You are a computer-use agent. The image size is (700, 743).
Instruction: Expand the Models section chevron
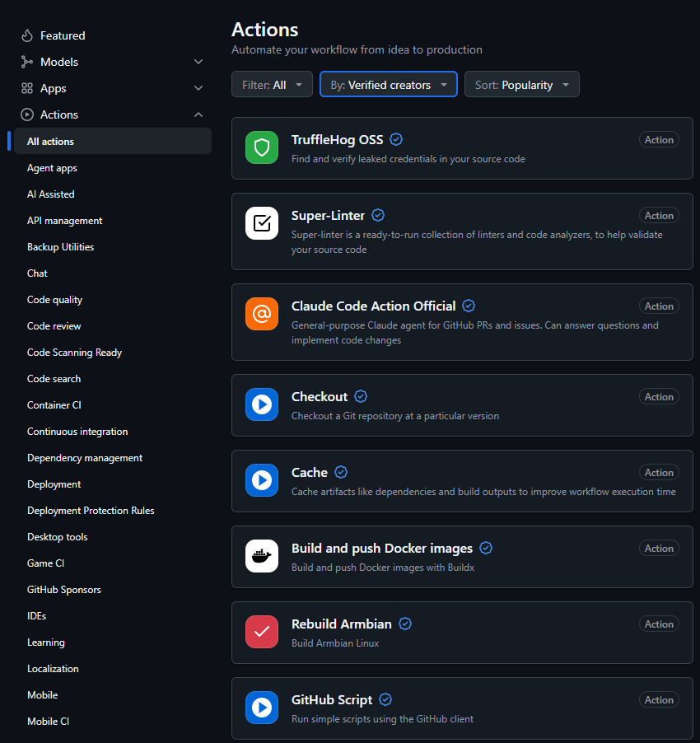(198, 62)
